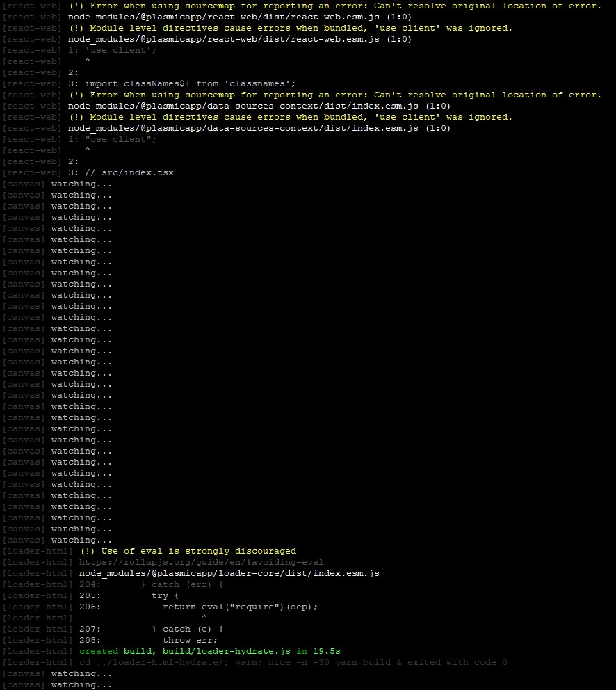
Task: Click the 'return eval("require")(dep);' code line
Action: pos(239,607)
